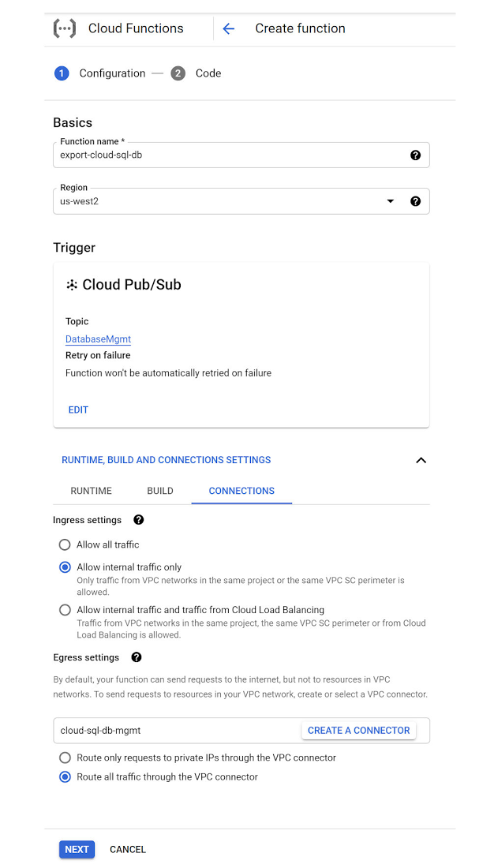Select route only private IPs option

click(64, 758)
